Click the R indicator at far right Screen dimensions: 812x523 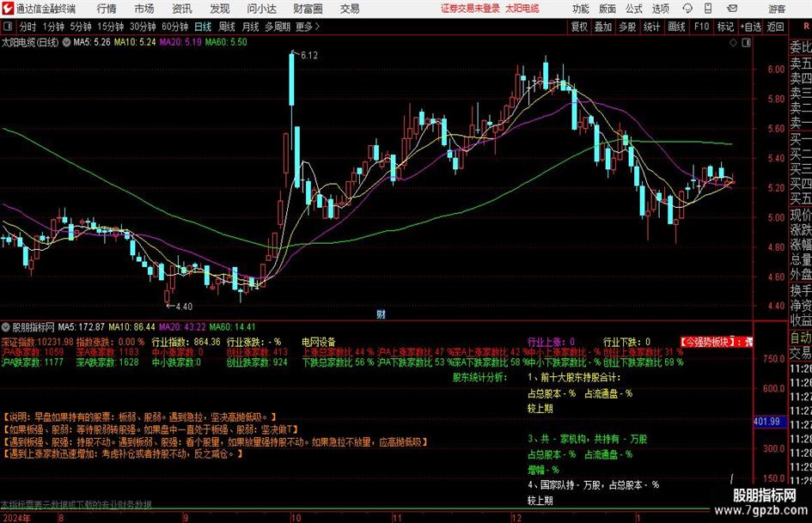tap(806, 27)
